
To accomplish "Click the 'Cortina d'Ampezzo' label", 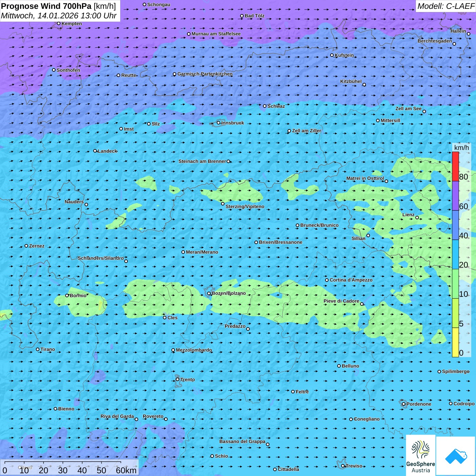I will point(351,280).
